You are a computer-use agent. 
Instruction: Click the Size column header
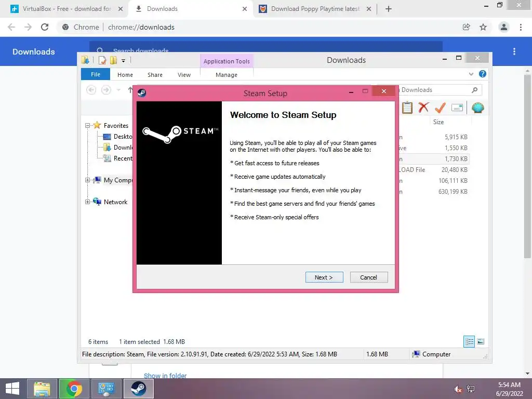[438, 122]
